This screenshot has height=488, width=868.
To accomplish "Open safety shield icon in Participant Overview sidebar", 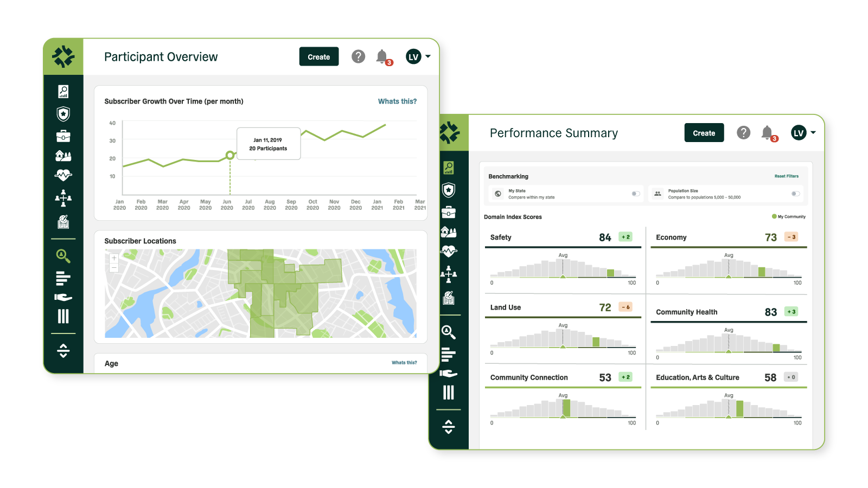I will (x=63, y=114).
